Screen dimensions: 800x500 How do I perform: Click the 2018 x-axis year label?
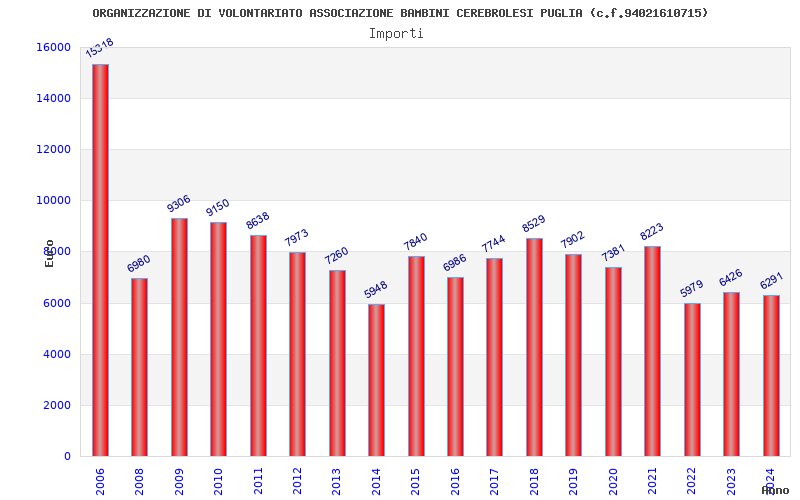[535, 481]
